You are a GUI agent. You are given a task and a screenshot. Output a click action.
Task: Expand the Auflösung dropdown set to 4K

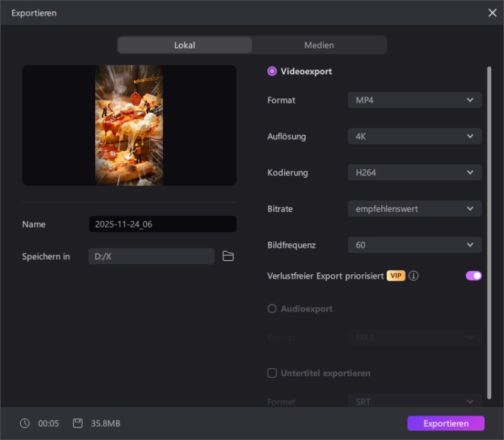click(x=415, y=136)
